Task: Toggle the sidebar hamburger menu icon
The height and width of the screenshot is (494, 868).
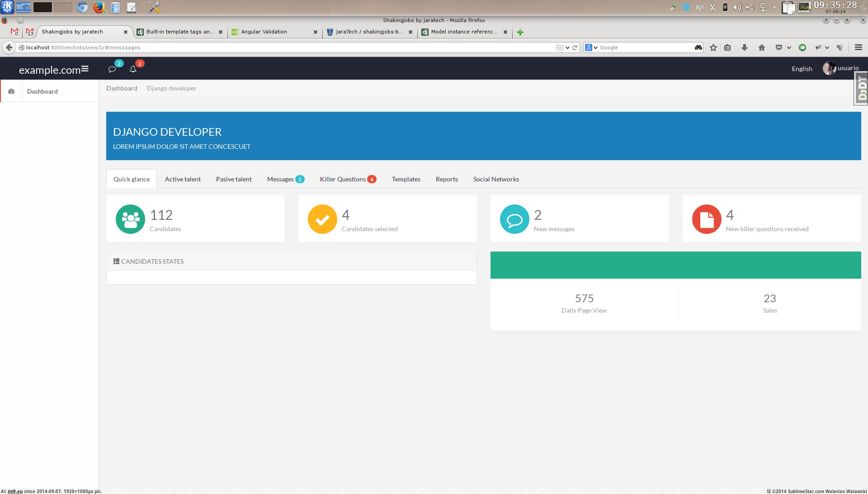Action: click(85, 69)
